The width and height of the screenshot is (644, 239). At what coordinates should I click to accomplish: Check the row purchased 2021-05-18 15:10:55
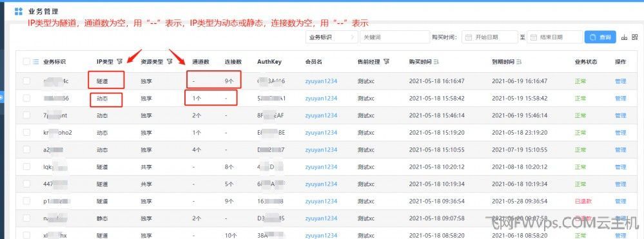(x=26, y=150)
